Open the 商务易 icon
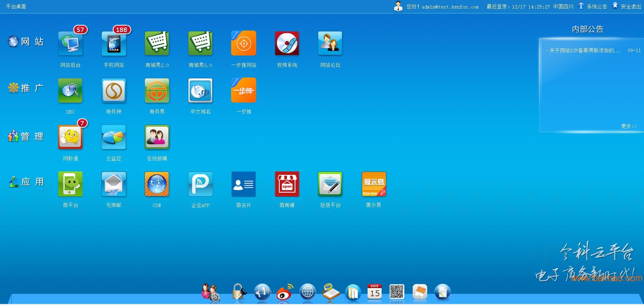 coord(157,90)
